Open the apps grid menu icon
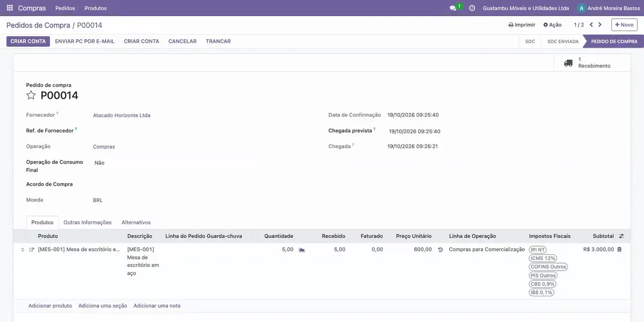 pos(10,8)
